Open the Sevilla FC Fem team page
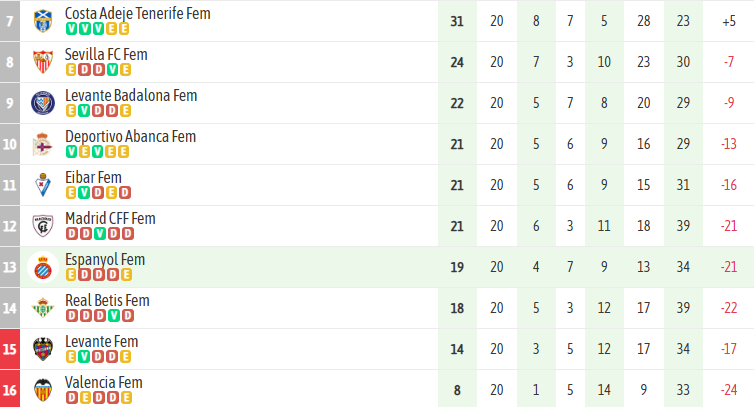Viewport: 754px width, 407px height. pos(106,55)
